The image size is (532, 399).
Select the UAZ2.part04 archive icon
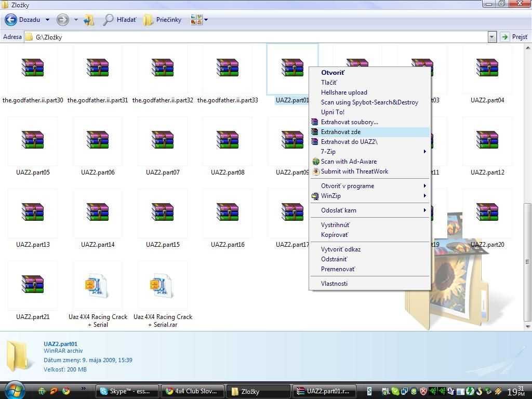pyautogui.click(x=487, y=68)
